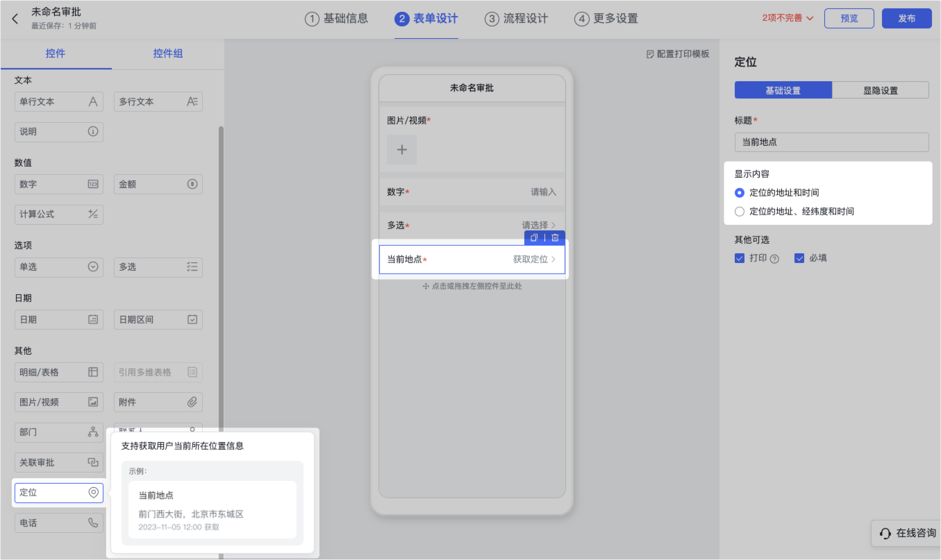
Task: Toggle the 必填 checkbox
Action: click(x=799, y=258)
